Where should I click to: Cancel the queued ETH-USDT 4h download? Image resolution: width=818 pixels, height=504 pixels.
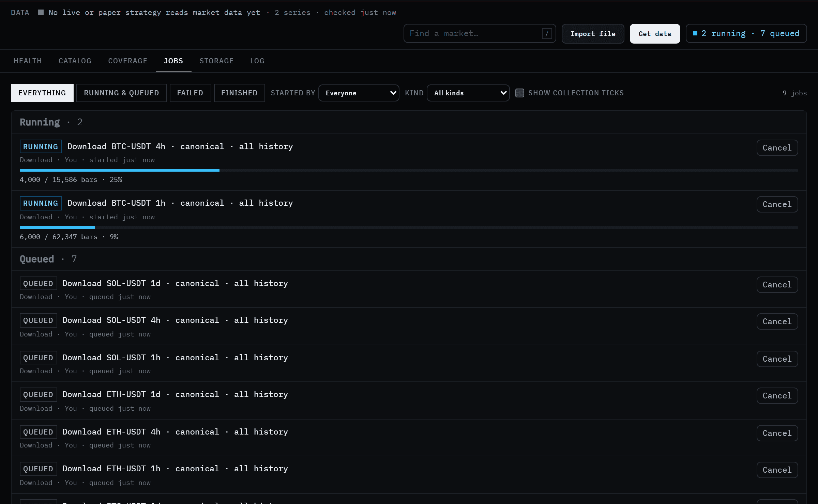[777, 433]
